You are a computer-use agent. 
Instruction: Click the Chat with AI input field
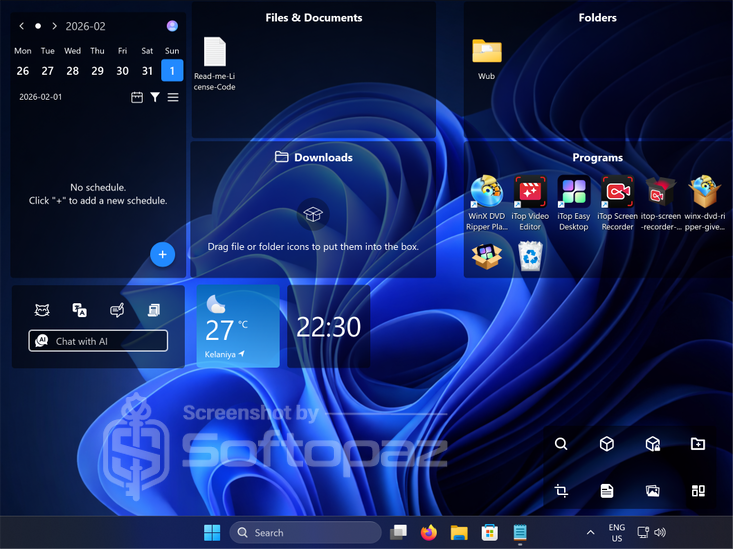click(98, 341)
